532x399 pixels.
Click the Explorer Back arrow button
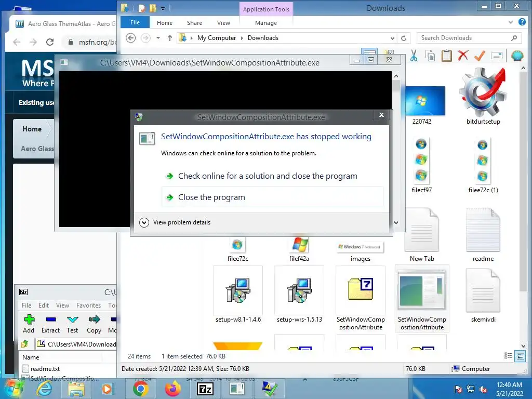(x=130, y=37)
